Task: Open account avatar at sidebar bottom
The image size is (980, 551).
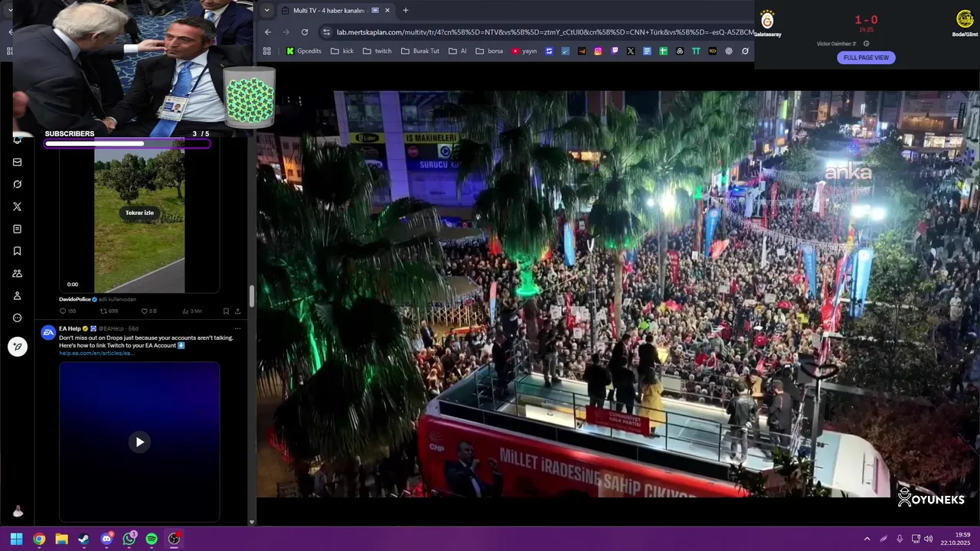Action: click(18, 511)
